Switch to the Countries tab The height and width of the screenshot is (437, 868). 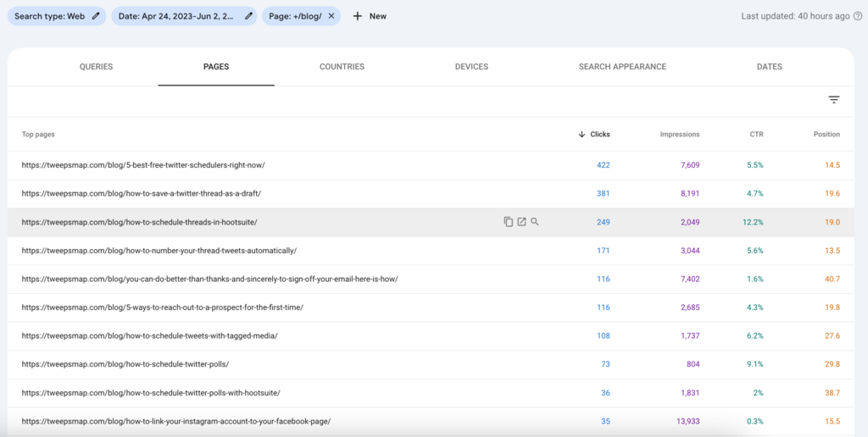(342, 67)
